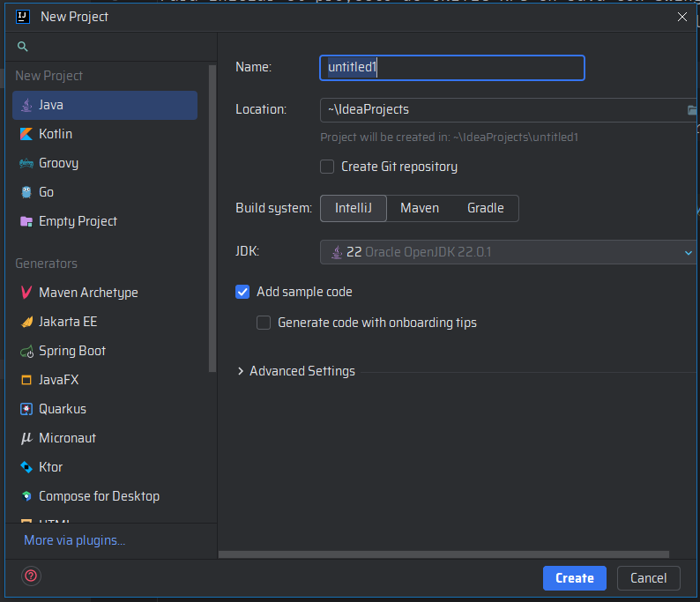Choose the Go project icon
The height and width of the screenshot is (602, 700).
25,192
